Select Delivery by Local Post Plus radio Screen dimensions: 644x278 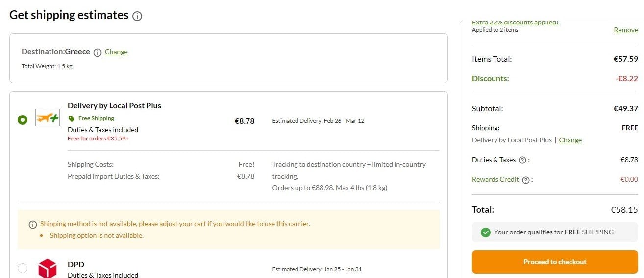click(x=23, y=120)
